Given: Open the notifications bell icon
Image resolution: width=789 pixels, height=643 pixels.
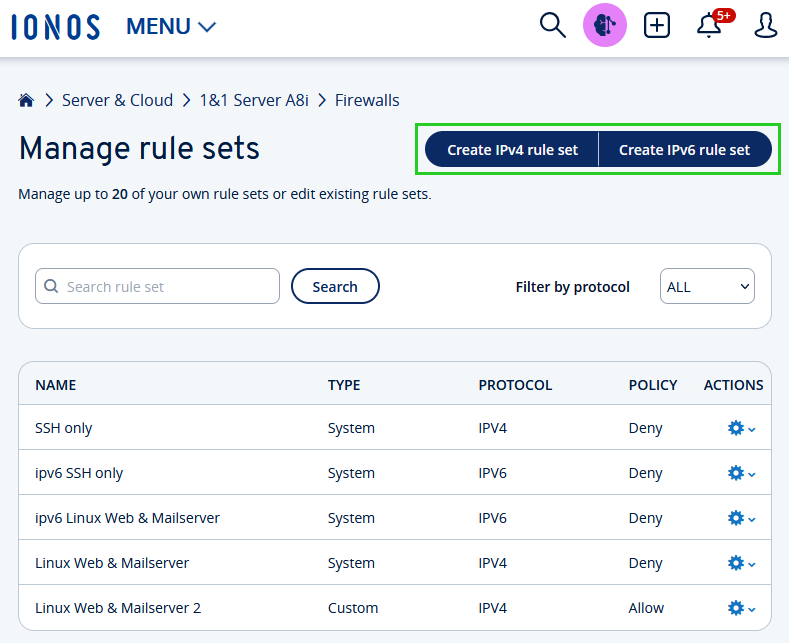Looking at the screenshot, I should tap(709, 26).
